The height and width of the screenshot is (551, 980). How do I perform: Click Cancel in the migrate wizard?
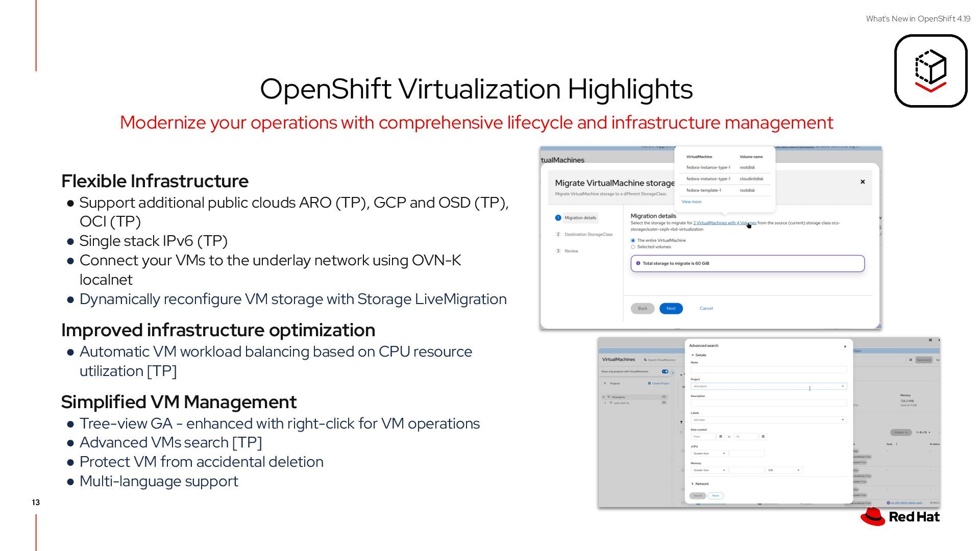pyautogui.click(x=706, y=308)
